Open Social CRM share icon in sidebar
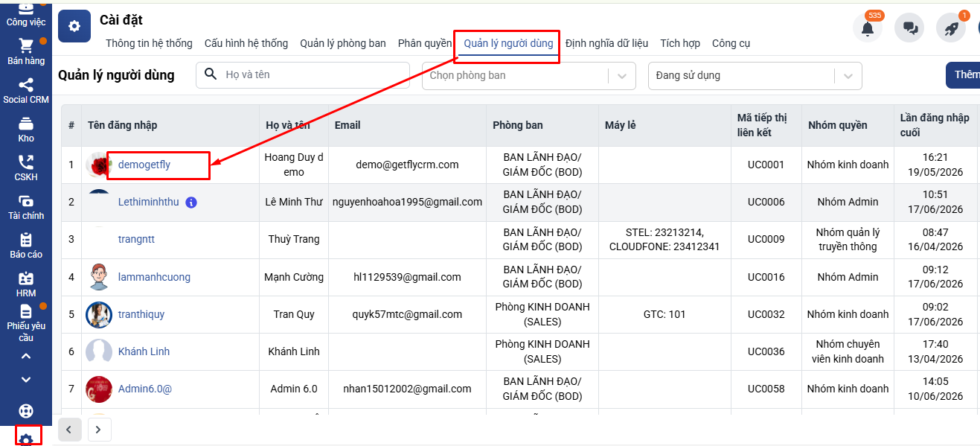Viewport: 980px width, 446px height. (x=26, y=85)
